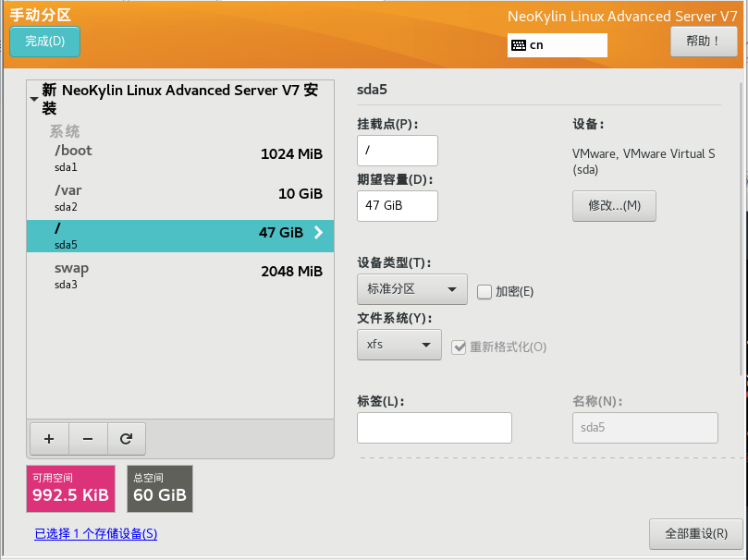This screenshot has width=748, height=560.
Task: Select the /boot sda1 partition row
Action: pyautogui.click(x=180, y=159)
